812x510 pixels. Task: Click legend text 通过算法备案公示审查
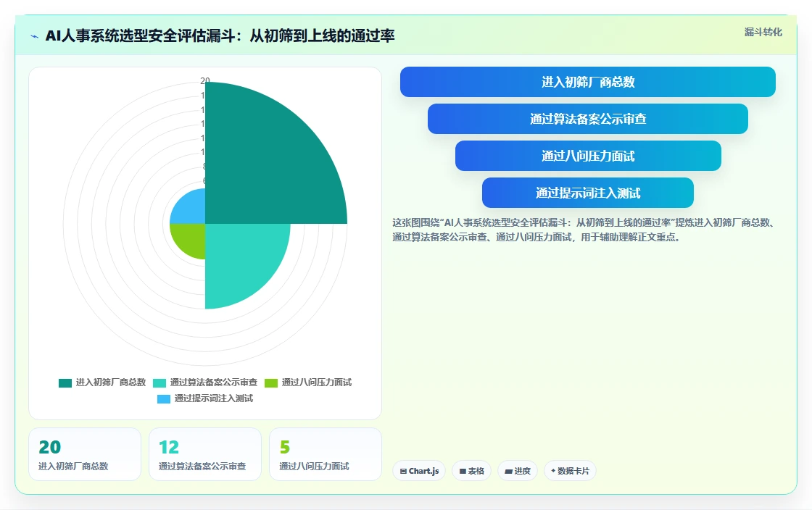point(213,382)
